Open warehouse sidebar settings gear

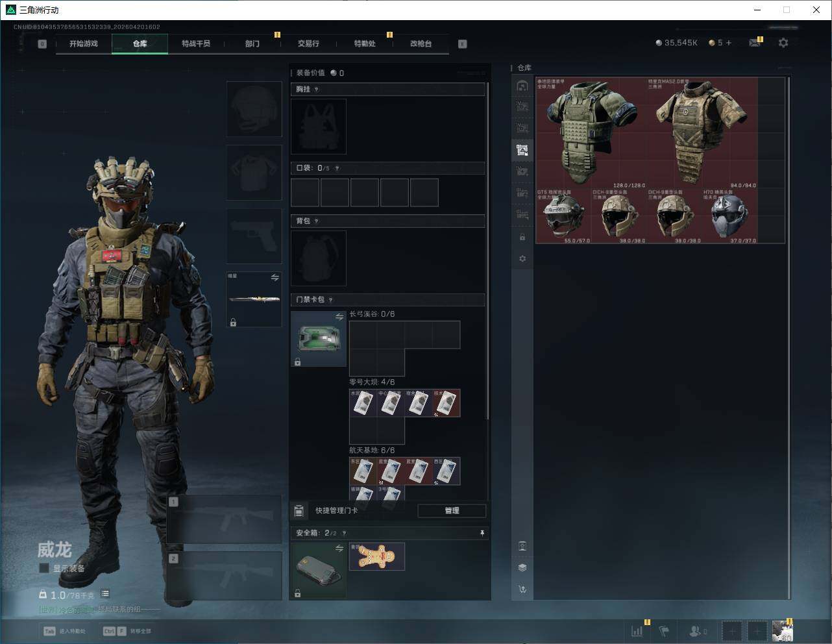(x=522, y=258)
